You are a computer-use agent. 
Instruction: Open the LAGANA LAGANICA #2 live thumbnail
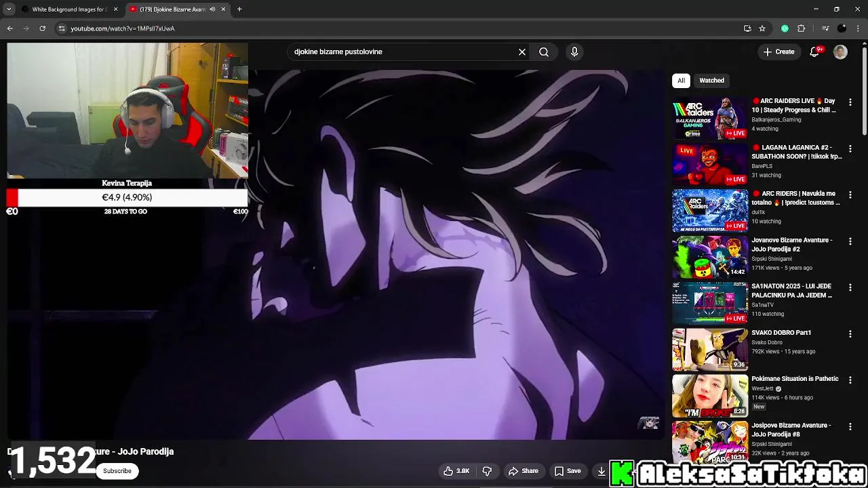(710, 165)
